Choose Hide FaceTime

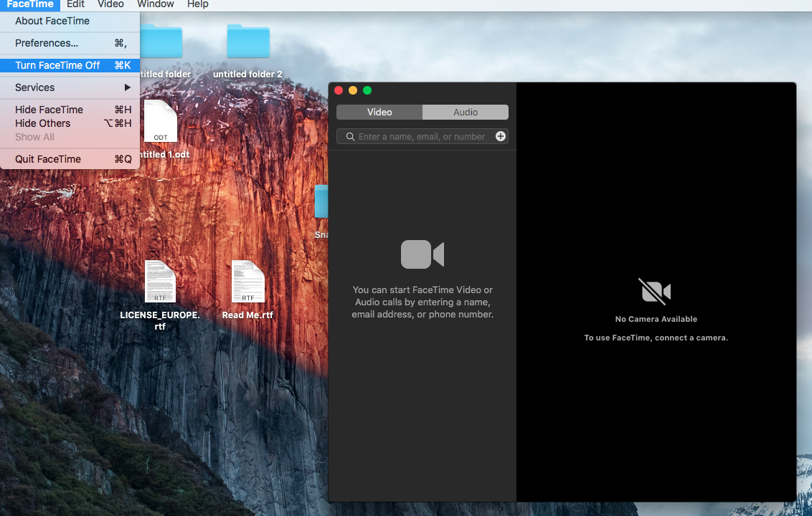click(70, 110)
